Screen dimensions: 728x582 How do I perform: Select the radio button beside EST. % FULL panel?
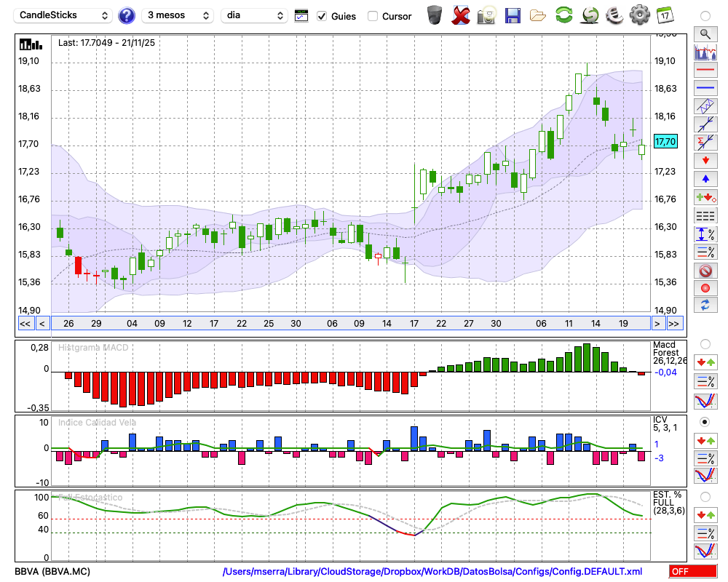click(705, 497)
